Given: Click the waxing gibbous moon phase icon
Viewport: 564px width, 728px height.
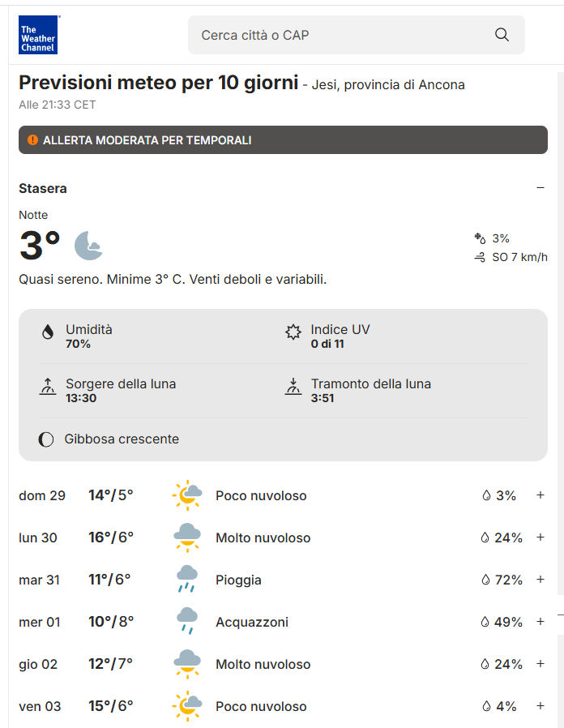Looking at the screenshot, I should tap(46, 439).
